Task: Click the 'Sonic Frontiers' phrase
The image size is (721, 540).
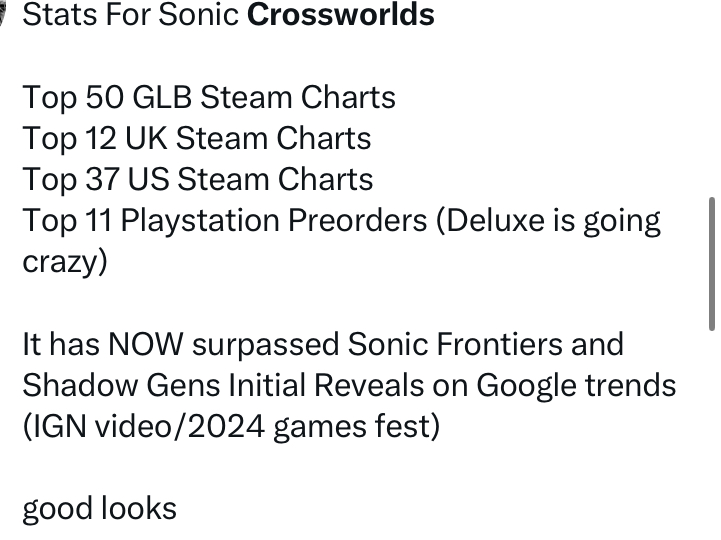Action: pyautogui.click(x=455, y=344)
